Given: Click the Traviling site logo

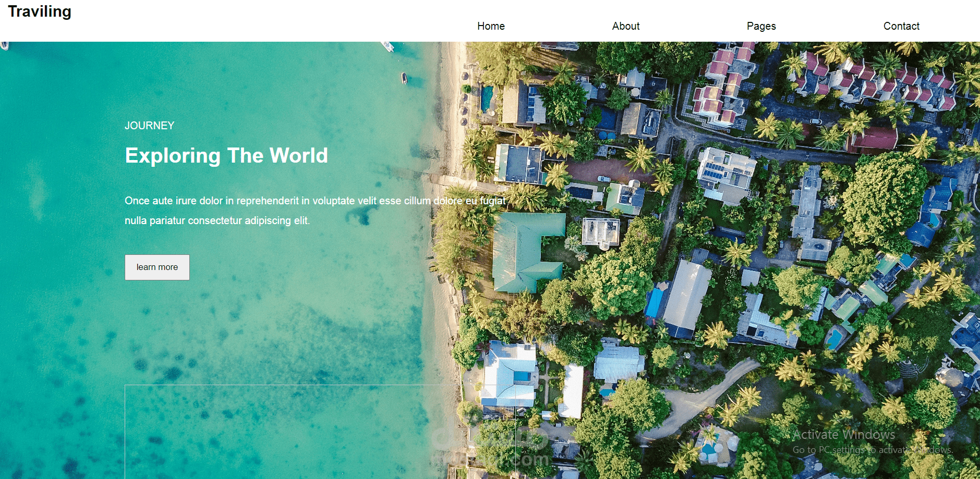Looking at the screenshot, I should pos(40,11).
